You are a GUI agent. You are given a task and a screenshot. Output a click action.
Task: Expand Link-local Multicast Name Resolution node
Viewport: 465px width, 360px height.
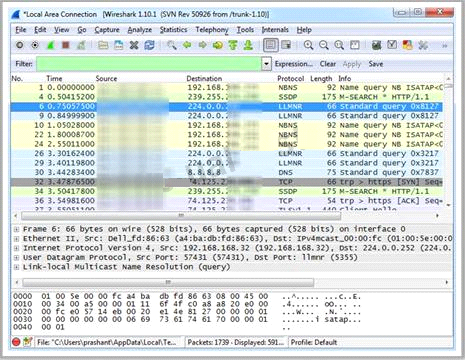click(16, 267)
